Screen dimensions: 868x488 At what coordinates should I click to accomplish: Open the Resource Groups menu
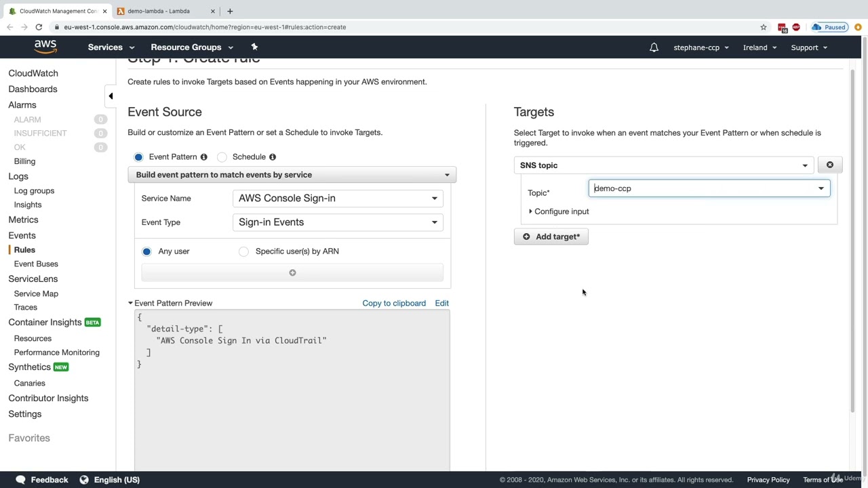click(192, 47)
